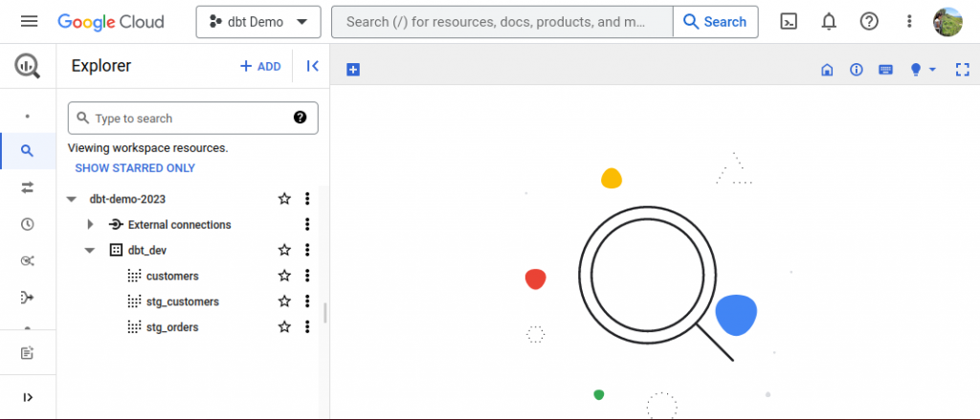Click the Explorer search input field
Image resolution: width=980 pixels, height=420 pixels.
pyautogui.click(x=191, y=119)
